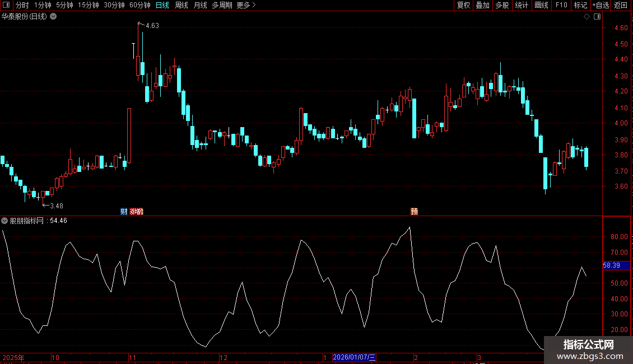Click the 标记 mark button
Screen dimensions: 633x364
(580, 5)
